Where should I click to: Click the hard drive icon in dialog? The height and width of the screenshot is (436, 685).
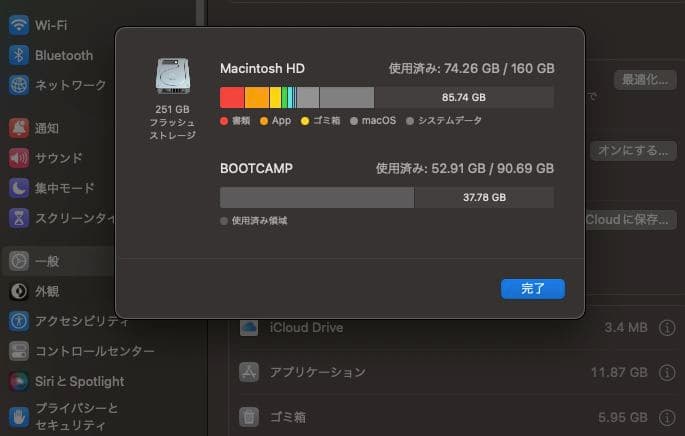(x=173, y=76)
